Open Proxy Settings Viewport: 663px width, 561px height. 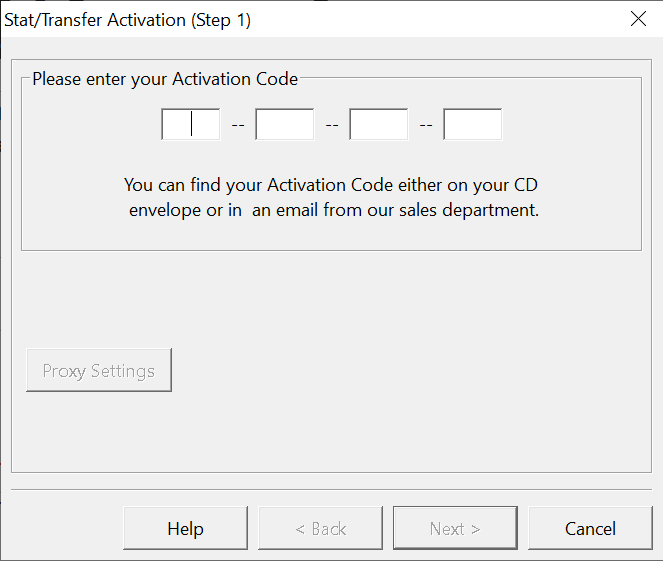pos(99,370)
